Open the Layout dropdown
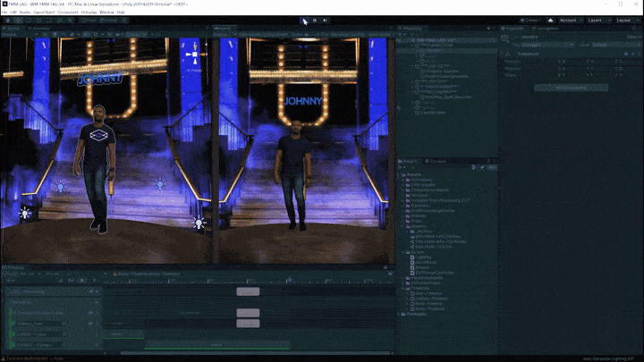 click(627, 20)
